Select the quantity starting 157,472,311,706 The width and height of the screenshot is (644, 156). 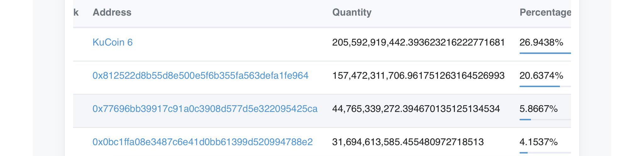coord(418,75)
